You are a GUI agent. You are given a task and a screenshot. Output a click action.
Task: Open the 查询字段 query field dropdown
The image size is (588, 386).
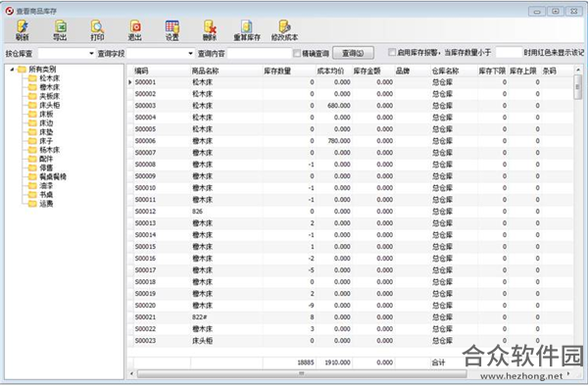coord(190,54)
